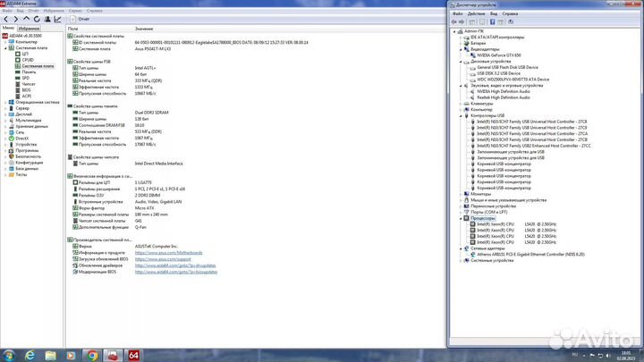Select General USB Flash Disk USB Device
This screenshot has height=362, width=644.
(507, 67)
